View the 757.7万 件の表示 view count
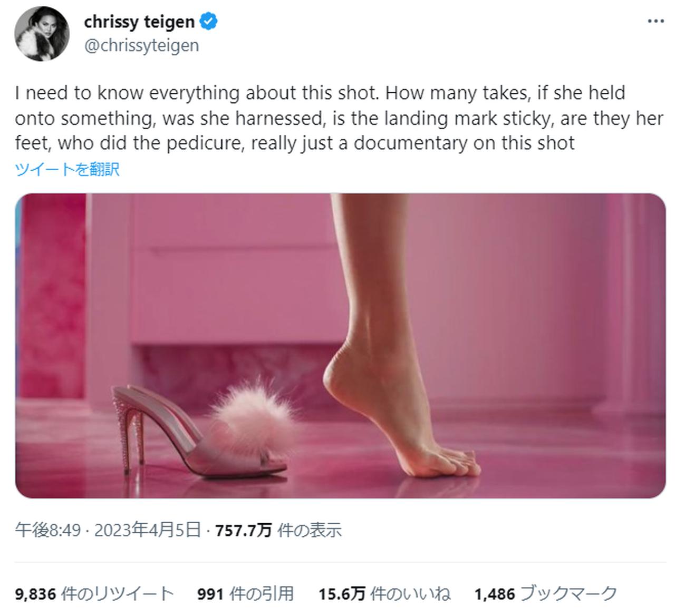Image resolution: width=675 pixels, height=616 pixels. [278, 530]
